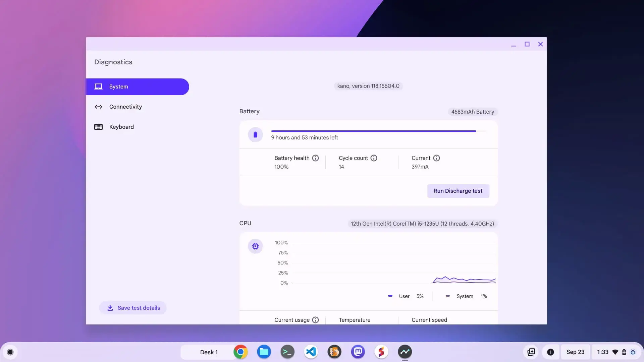The height and width of the screenshot is (362, 644).
Task: Click the CPU gear icon
Action: (x=255, y=246)
